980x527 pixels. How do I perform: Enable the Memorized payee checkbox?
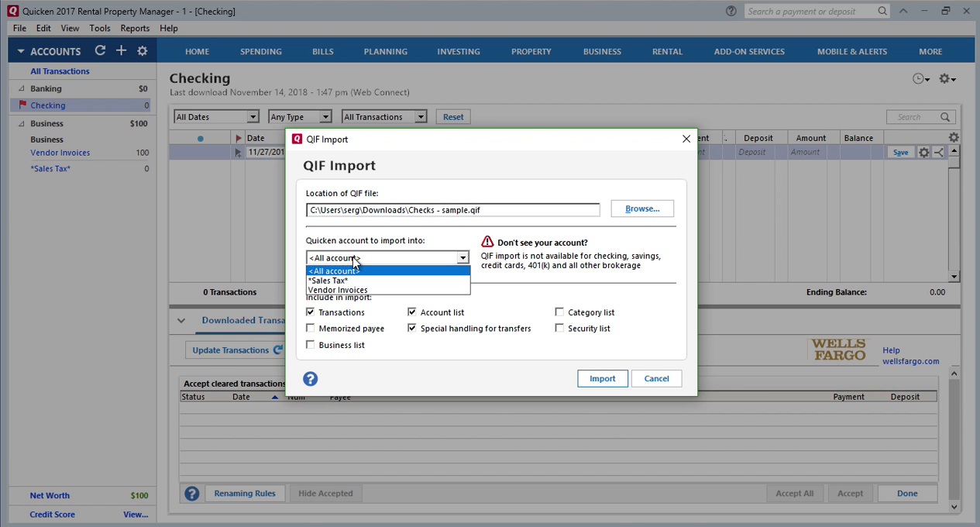[311, 329]
